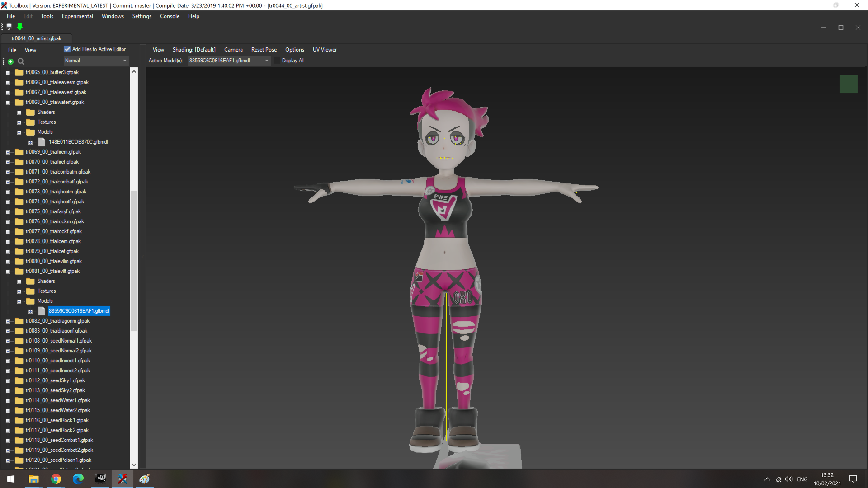Click the Textures folder icon under tr0081
Viewport: 868px width, 488px height.
point(31,291)
